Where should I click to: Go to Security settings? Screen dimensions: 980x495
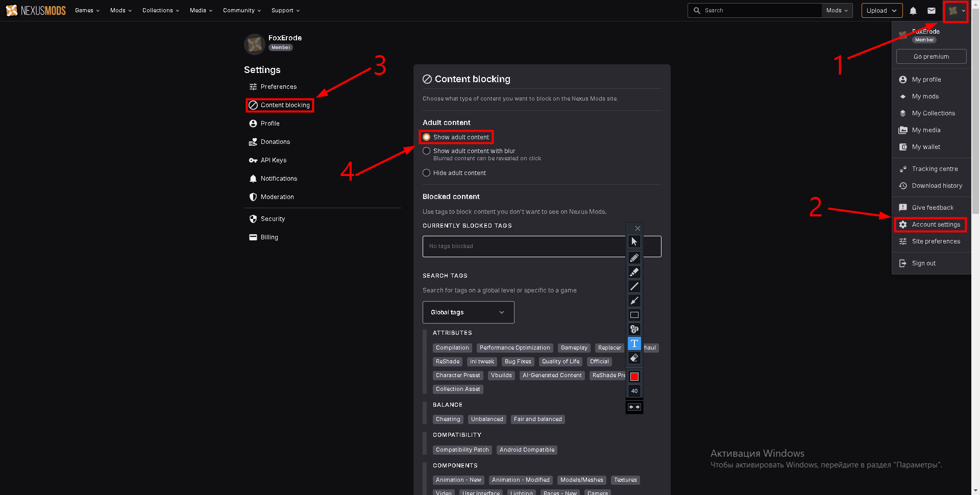273,219
